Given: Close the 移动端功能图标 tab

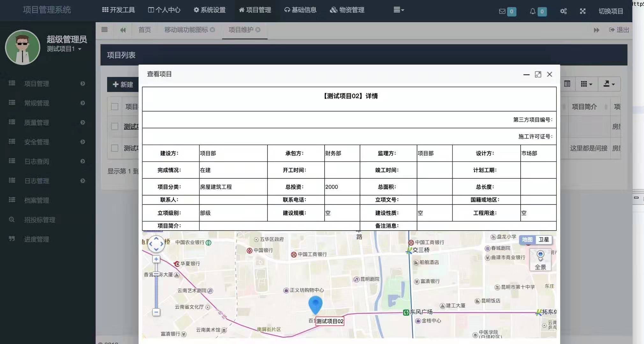Looking at the screenshot, I should 212,30.
